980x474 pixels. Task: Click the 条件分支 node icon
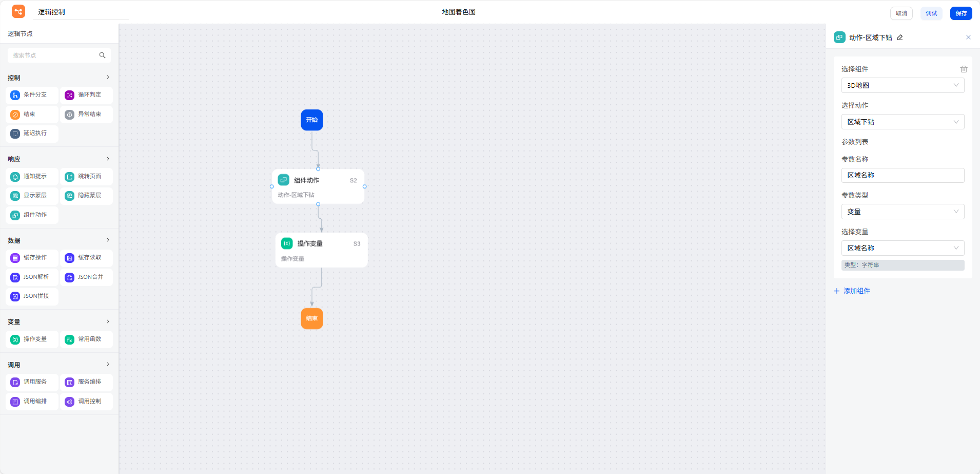coord(15,95)
